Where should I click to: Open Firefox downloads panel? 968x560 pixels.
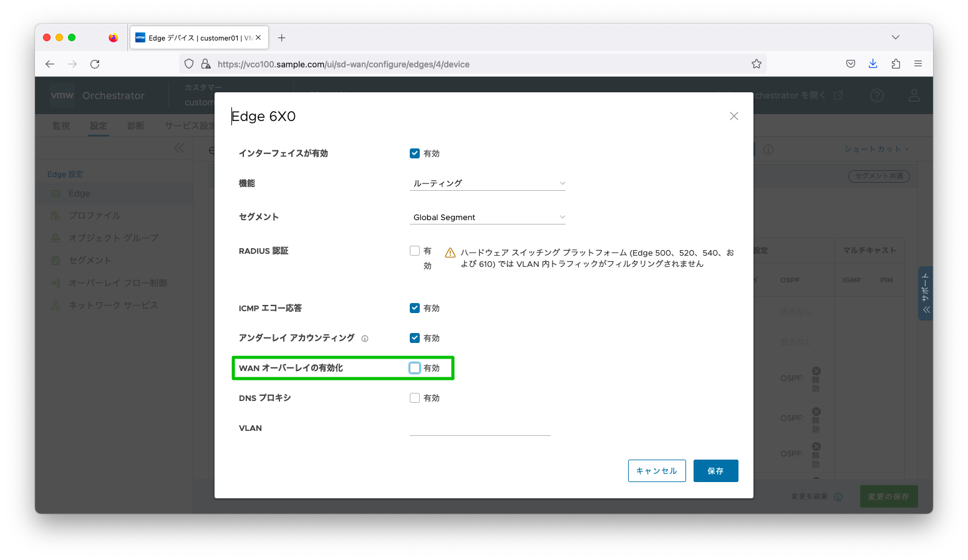click(x=873, y=64)
